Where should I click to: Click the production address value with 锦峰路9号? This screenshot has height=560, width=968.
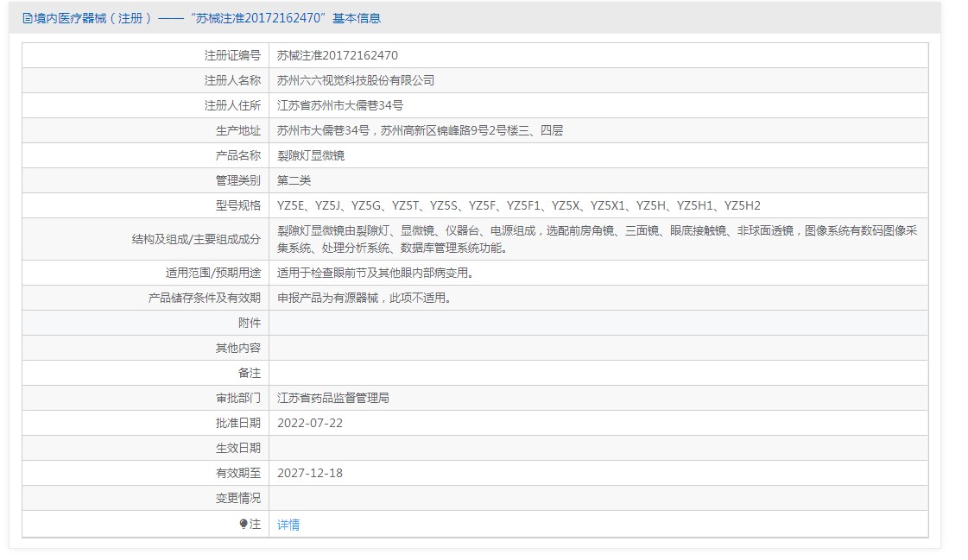click(x=420, y=131)
